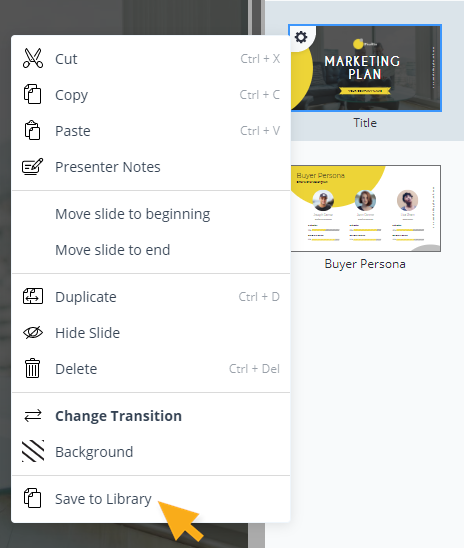This screenshot has width=464, height=548.
Task: Click the Paste clipboard icon
Action: (32, 130)
